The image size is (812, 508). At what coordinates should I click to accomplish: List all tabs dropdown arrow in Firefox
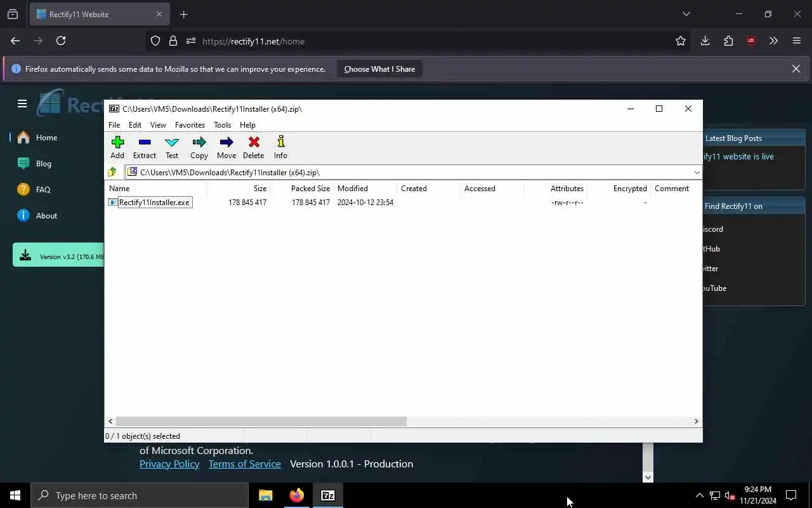point(686,14)
